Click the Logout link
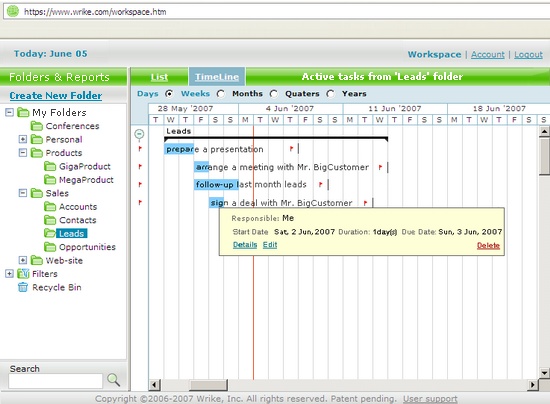Viewport: 550px width, 404px height. [x=528, y=54]
